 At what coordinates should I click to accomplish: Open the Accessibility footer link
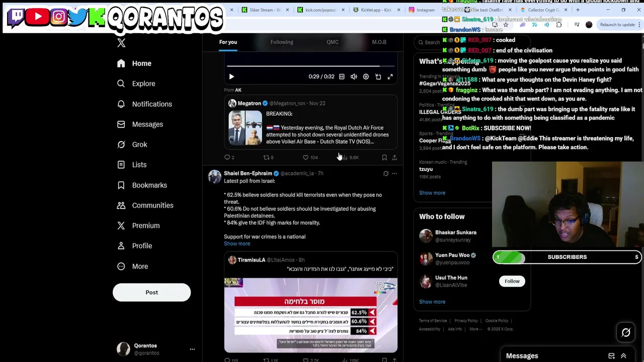pos(430,329)
